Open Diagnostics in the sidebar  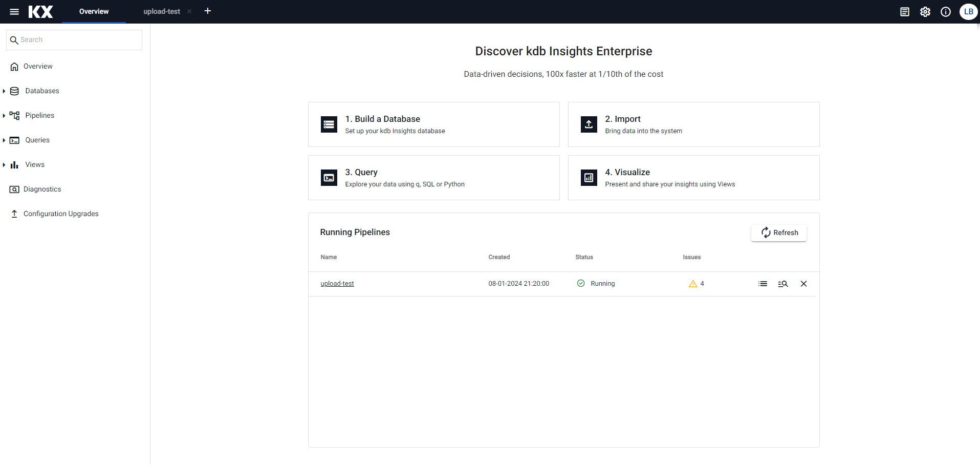tap(42, 189)
